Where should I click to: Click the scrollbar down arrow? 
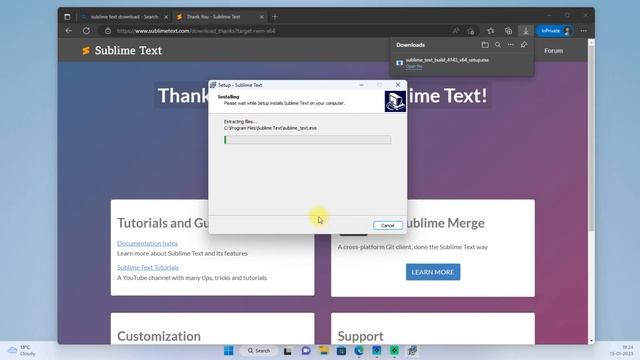click(591, 340)
